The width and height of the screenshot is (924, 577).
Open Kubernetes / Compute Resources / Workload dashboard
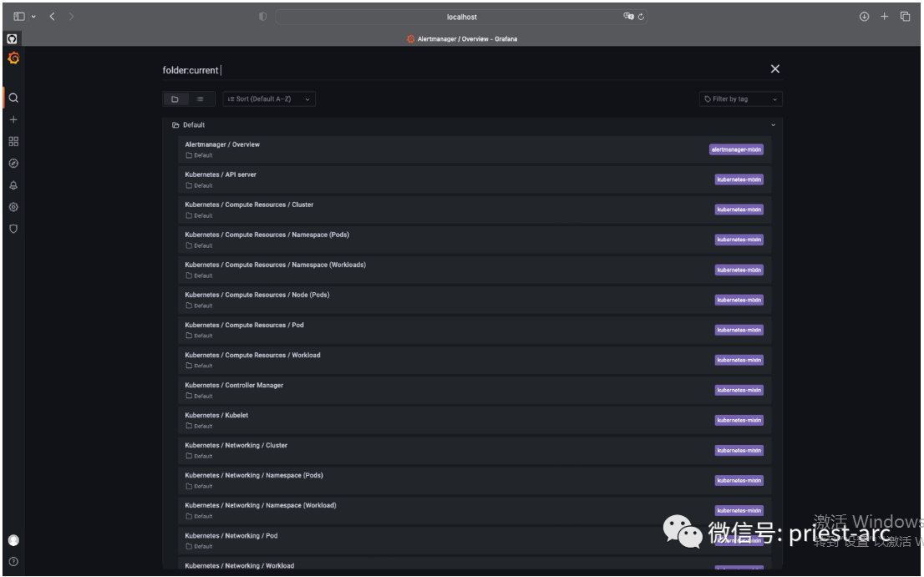(475, 360)
